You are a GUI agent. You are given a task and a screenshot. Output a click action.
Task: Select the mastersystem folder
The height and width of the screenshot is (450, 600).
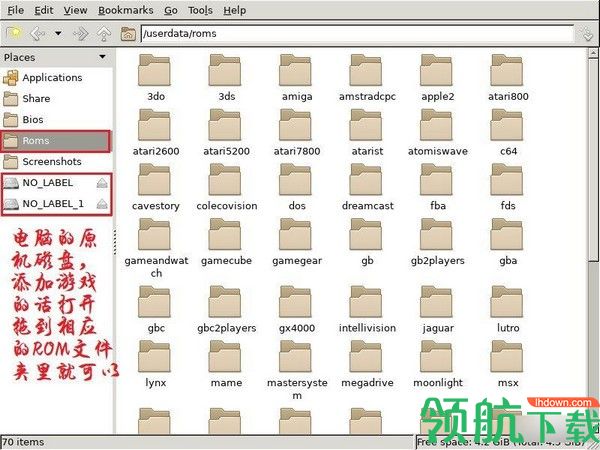click(296, 370)
